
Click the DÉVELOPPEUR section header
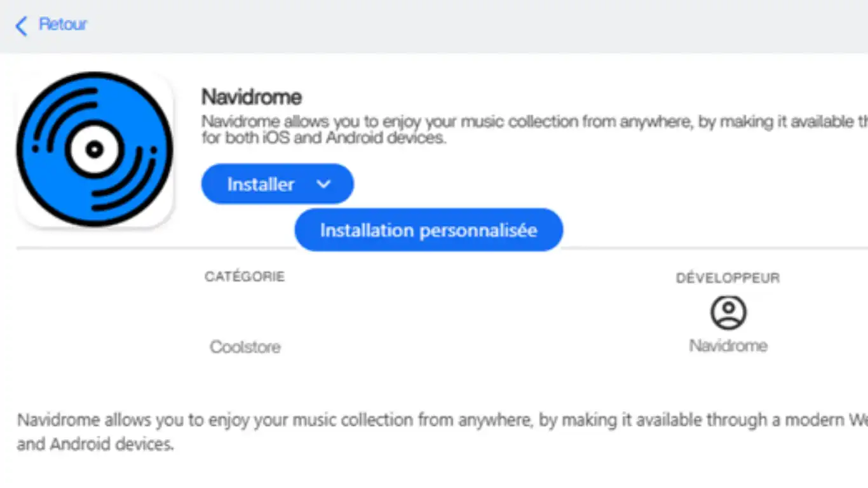(x=727, y=278)
